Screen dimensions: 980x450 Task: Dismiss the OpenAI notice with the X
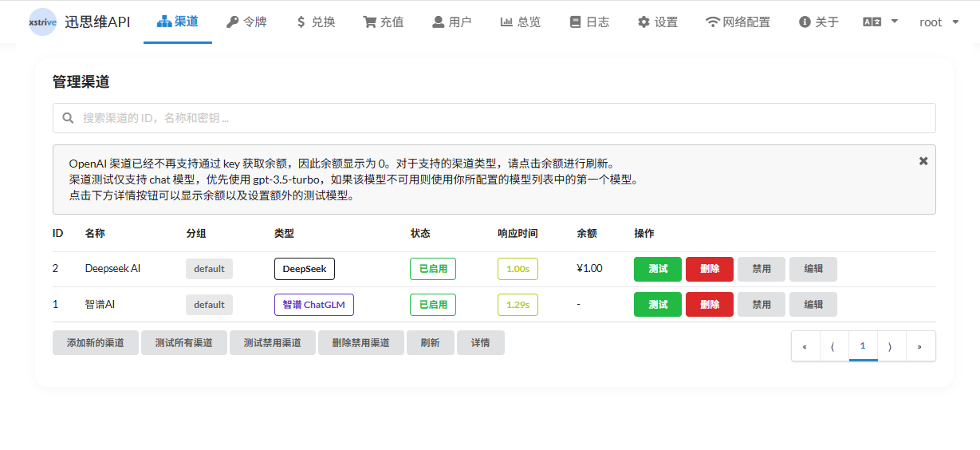tap(923, 160)
